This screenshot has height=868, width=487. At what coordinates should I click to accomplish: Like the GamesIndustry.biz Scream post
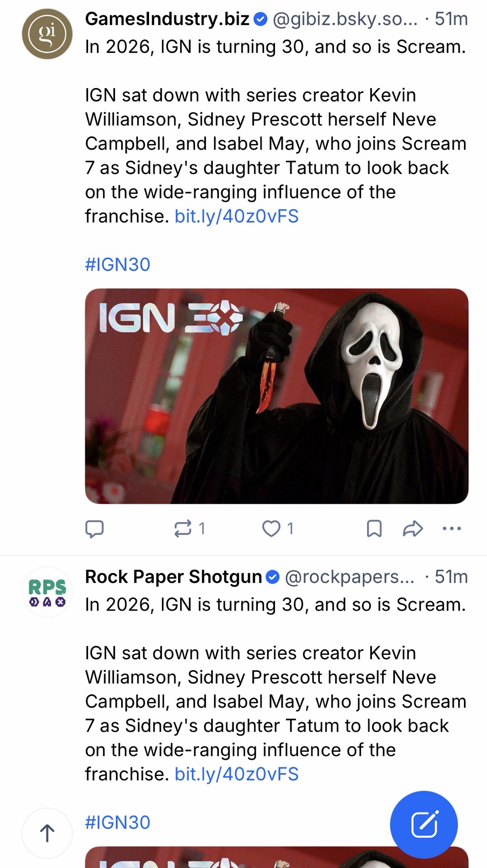point(272,528)
